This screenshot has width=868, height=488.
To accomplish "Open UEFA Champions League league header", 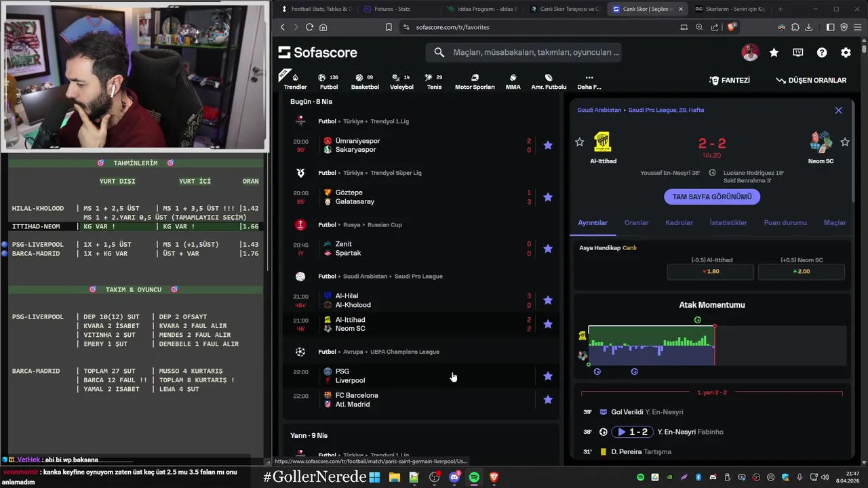I will coord(378,352).
